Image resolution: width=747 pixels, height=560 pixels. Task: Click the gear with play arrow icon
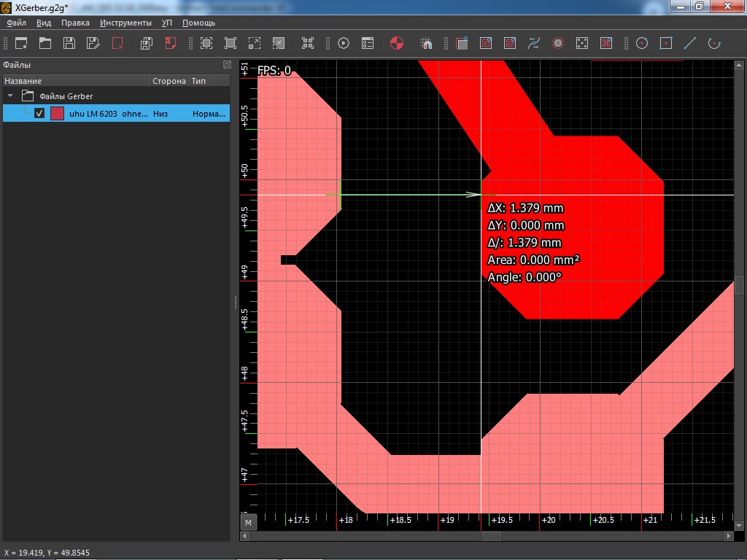point(344,43)
